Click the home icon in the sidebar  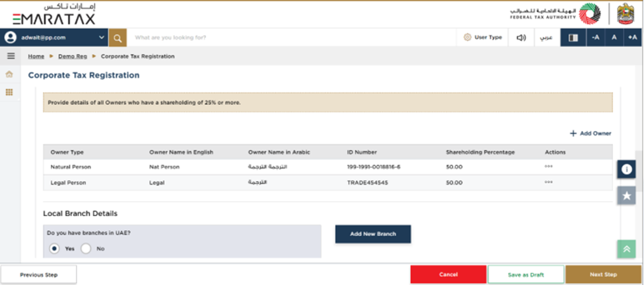10,75
